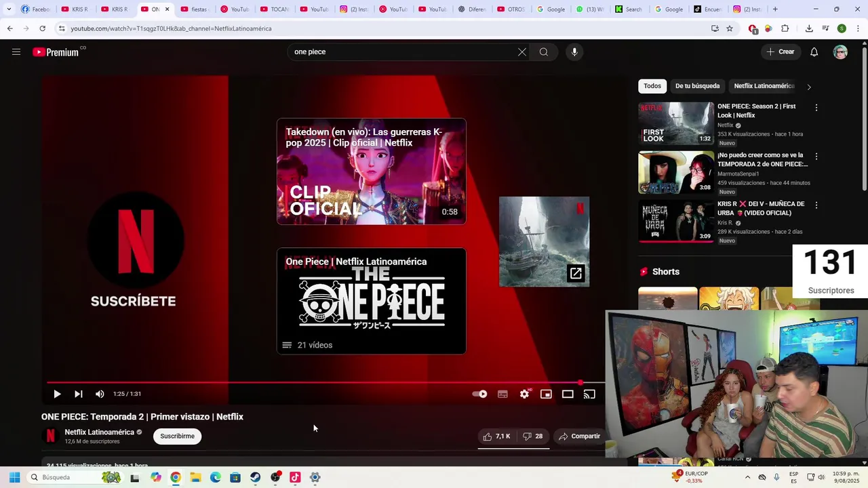Image resolution: width=868 pixels, height=488 pixels.
Task: Close the active ONE PIECE tab
Action: tap(167, 9)
